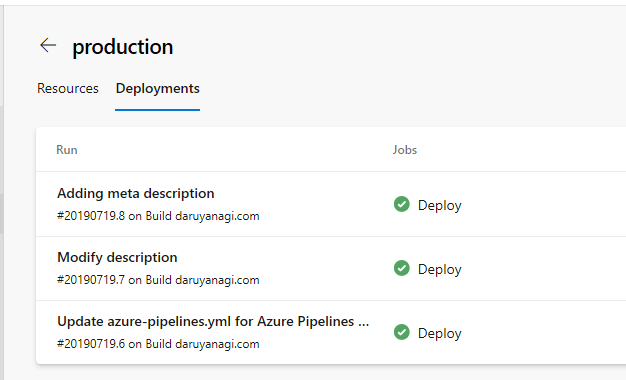626x380 pixels.
Task: Click build #20190719.6 on Build daruyanagi.com
Action: (158, 344)
